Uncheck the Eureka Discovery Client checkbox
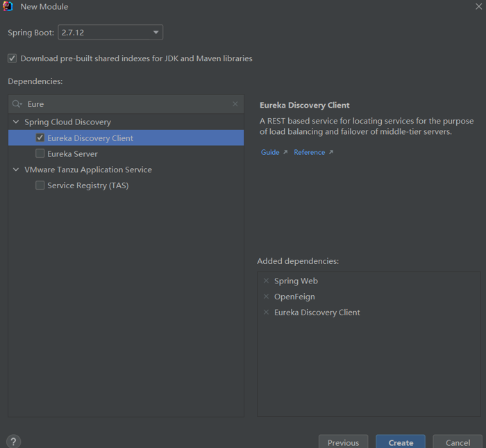The image size is (486, 448). (40, 138)
